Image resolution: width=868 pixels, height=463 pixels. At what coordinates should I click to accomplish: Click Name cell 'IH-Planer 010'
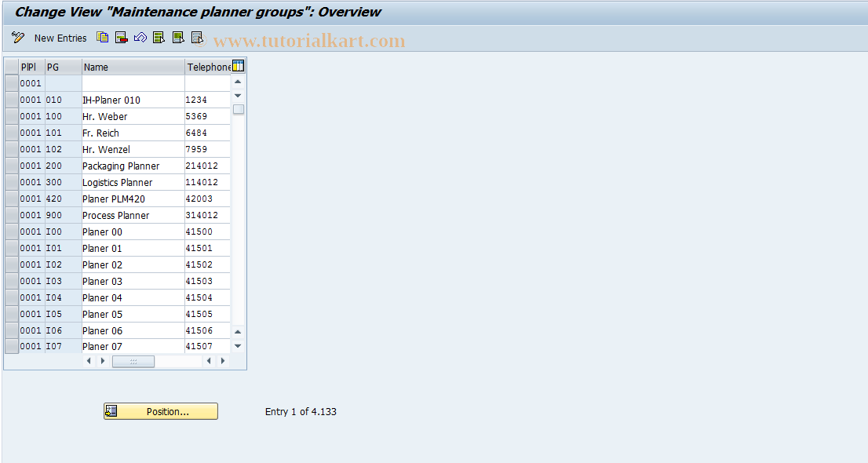tap(133, 100)
